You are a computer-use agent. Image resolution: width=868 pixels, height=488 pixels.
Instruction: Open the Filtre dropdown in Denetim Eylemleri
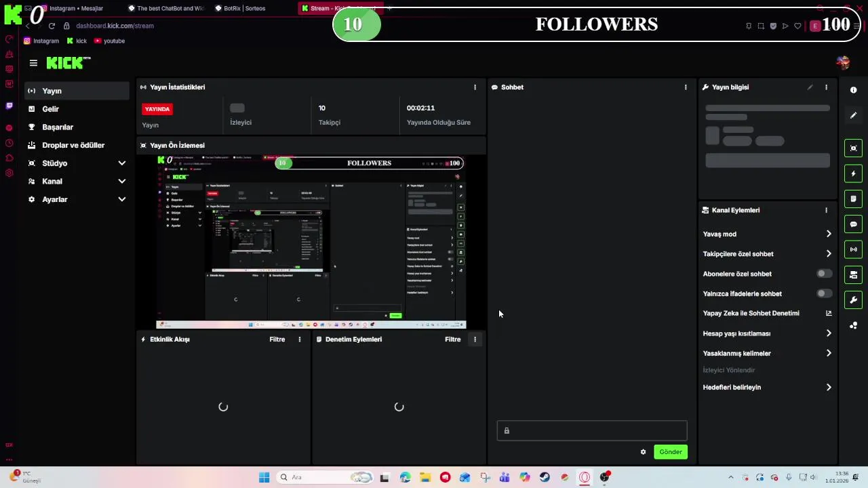click(x=452, y=340)
